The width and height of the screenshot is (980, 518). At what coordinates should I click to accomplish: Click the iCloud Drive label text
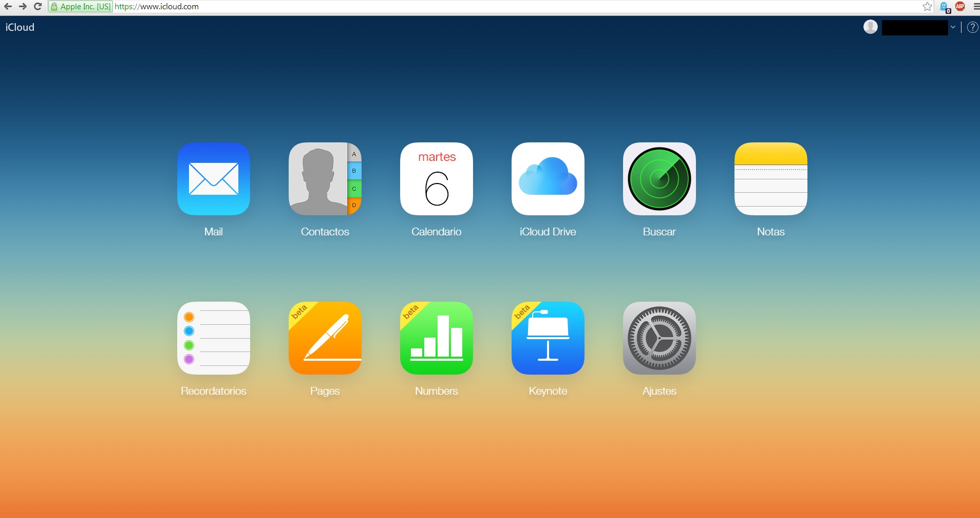pyautogui.click(x=548, y=232)
